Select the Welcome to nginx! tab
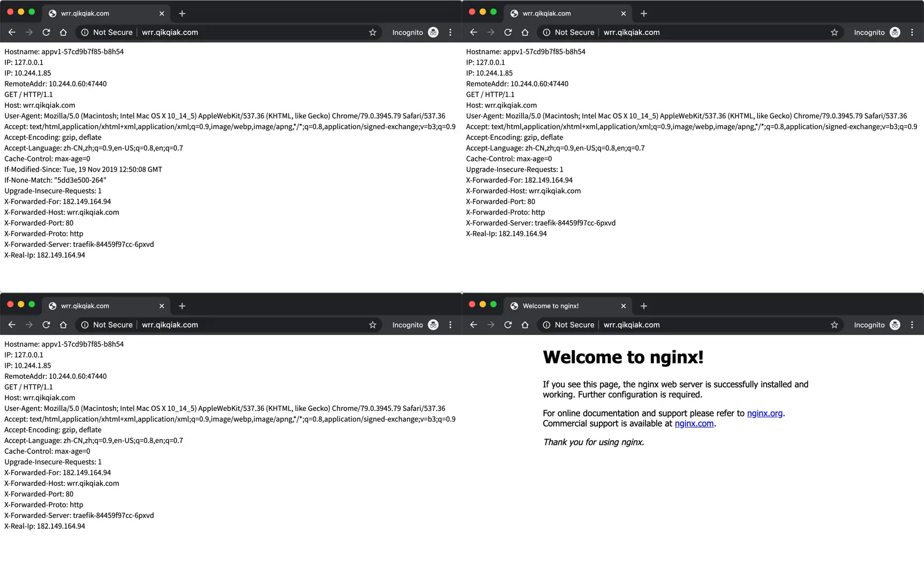 568,306
